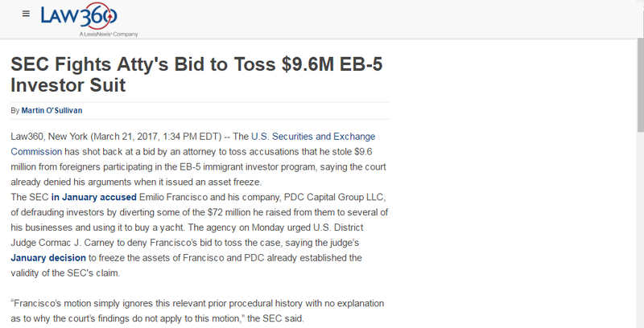
Task: Open author Martin O'Sullivan's page
Action: click(52, 110)
